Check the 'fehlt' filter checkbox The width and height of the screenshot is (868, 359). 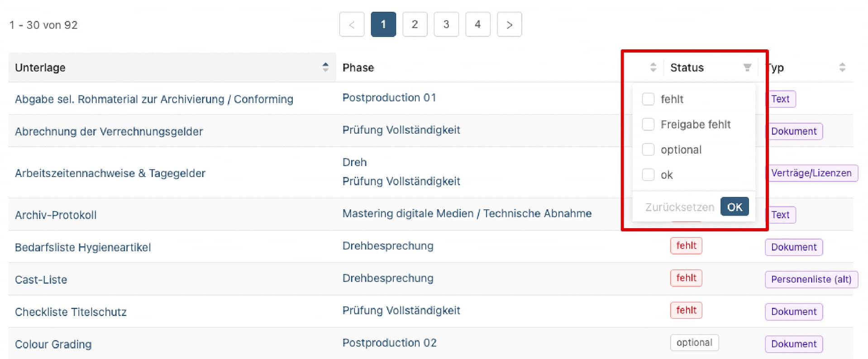[648, 99]
